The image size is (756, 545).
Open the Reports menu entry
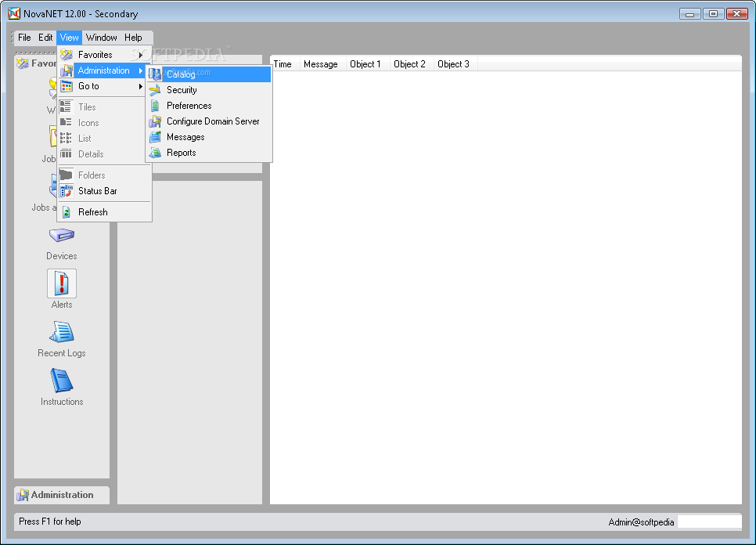209,153
